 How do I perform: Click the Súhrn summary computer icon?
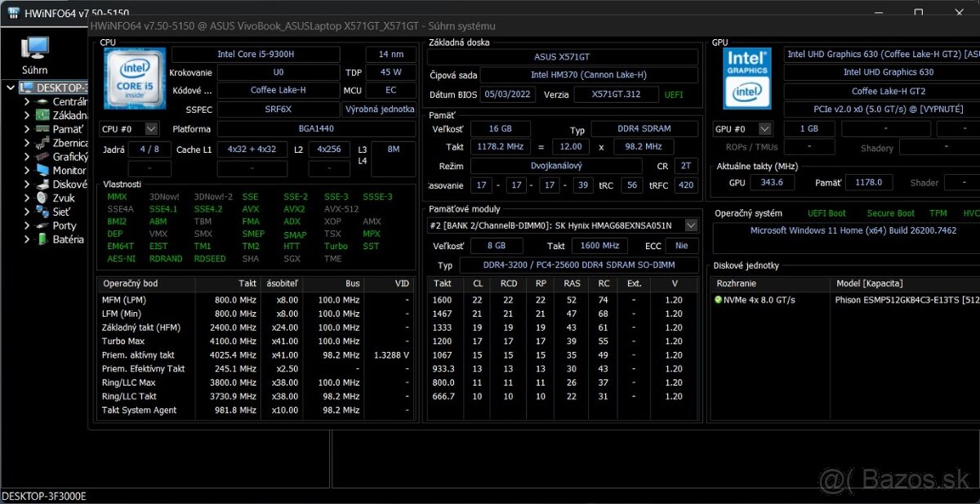35,48
